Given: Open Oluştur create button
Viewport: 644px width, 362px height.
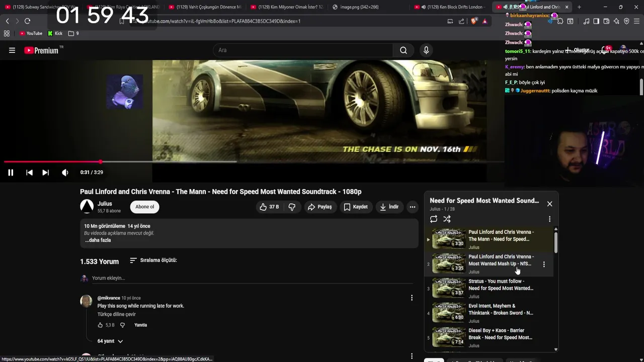Looking at the screenshot, I should [x=578, y=50].
